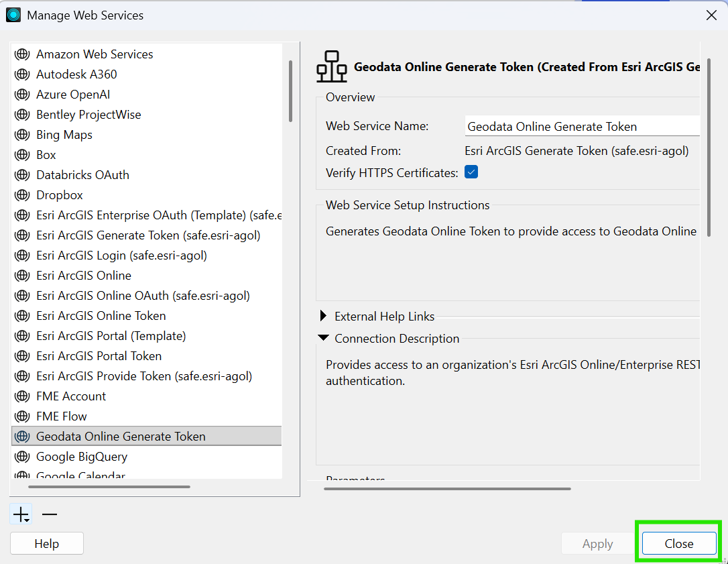Screen dimensions: 728x564
Task: Expand External Help Links section
Action: click(x=323, y=316)
